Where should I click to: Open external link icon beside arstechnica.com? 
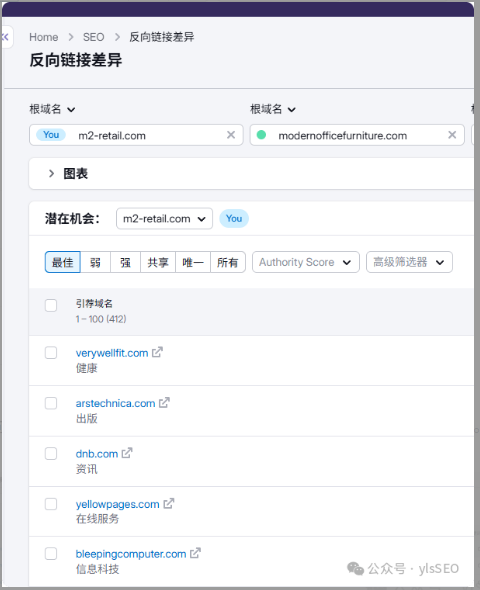coord(164,403)
